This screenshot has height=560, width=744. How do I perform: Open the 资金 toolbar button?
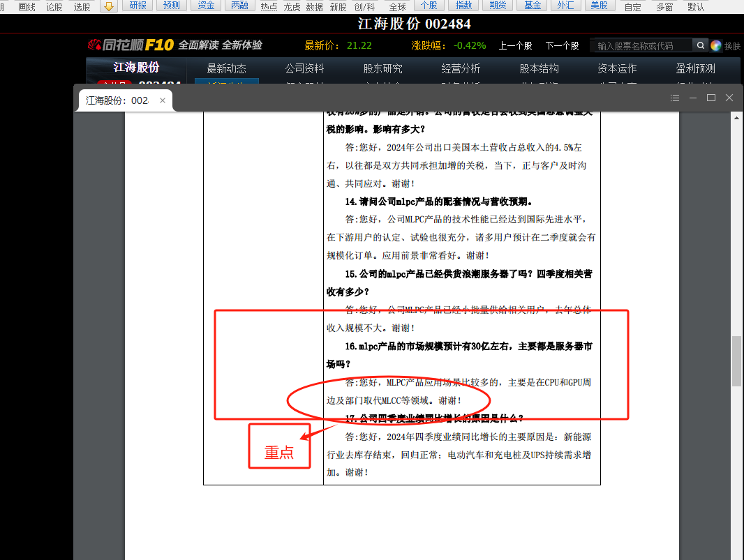point(206,5)
